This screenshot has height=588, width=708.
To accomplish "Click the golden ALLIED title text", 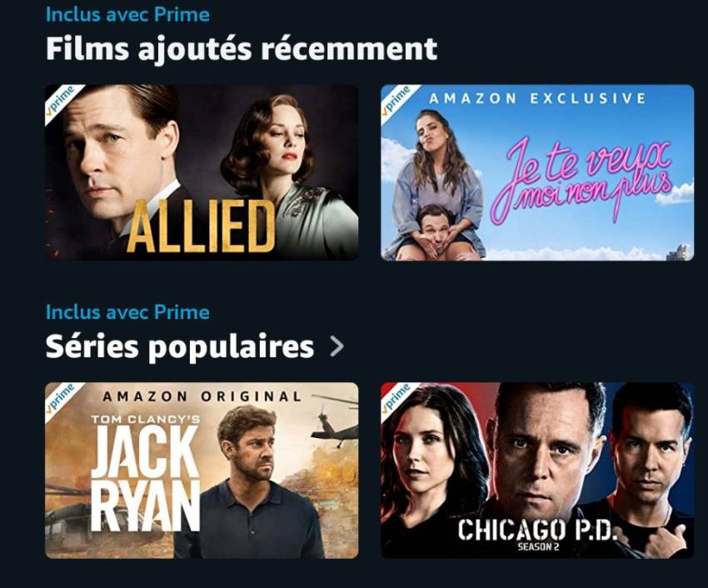I will (202, 227).
